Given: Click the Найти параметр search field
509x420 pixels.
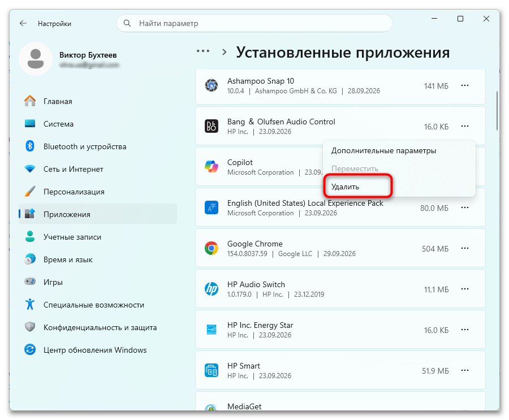Looking at the screenshot, I should tap(255, 23).
